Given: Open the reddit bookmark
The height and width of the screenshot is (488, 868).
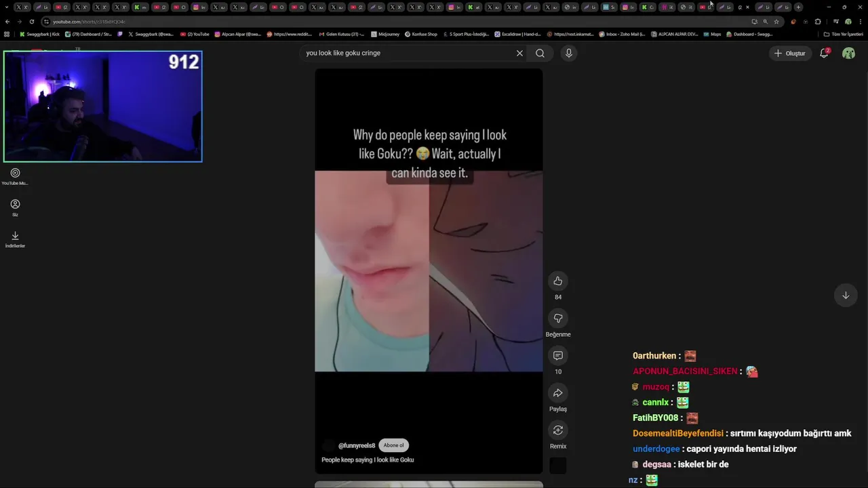Looking at the screenshot, I should pos(289,34).
